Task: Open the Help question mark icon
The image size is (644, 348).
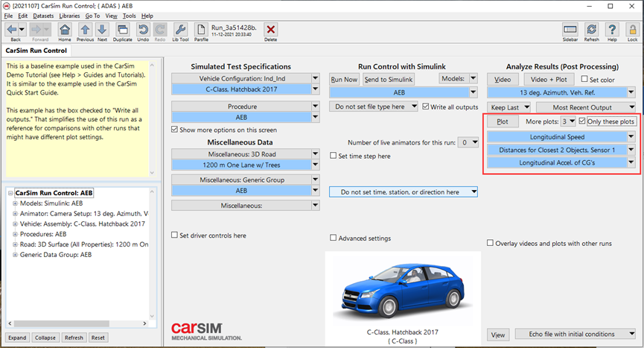Action: tap(612, 30)
